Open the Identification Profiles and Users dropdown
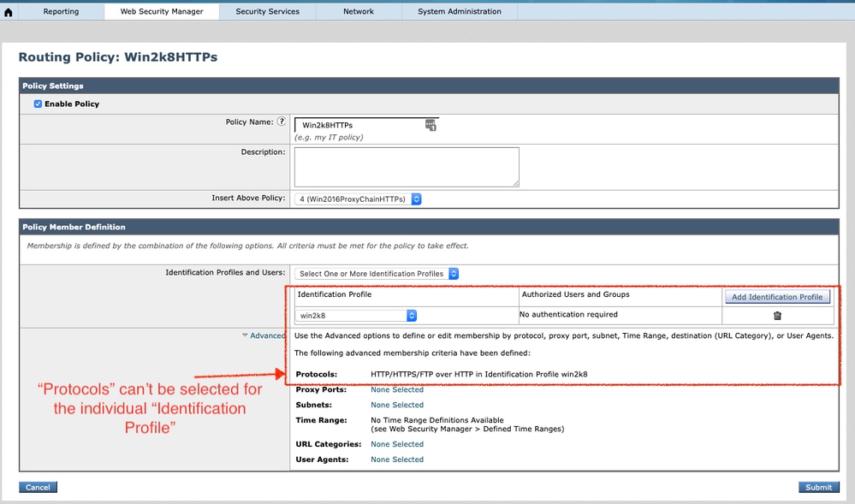The height and width of the screenshot is (504, 855). click(x=377, y=274)
